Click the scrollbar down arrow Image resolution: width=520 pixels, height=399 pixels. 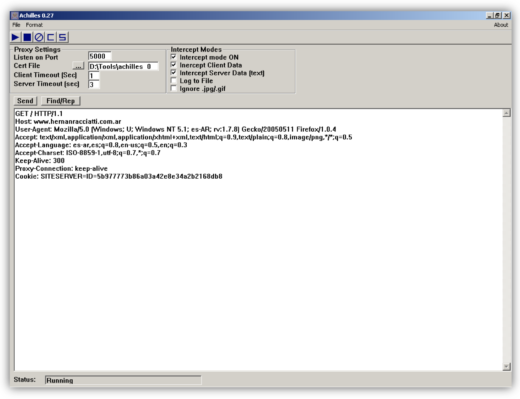(x=506, y=367)
